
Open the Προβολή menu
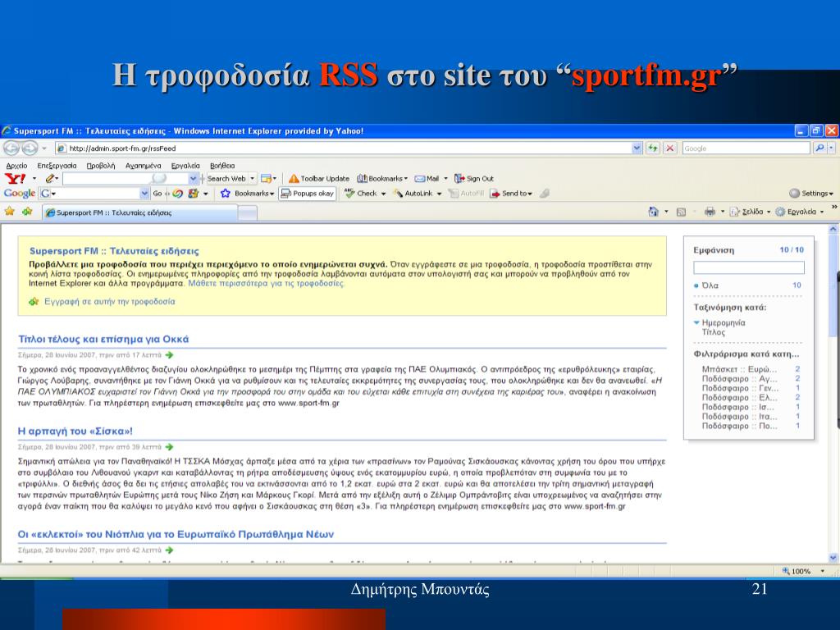point(101,166)
